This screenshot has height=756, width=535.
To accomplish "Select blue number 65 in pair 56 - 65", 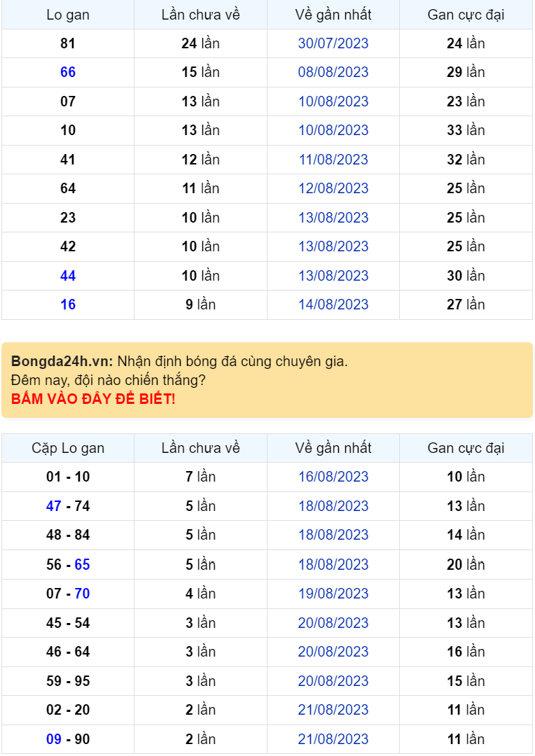I will (82, 564).
